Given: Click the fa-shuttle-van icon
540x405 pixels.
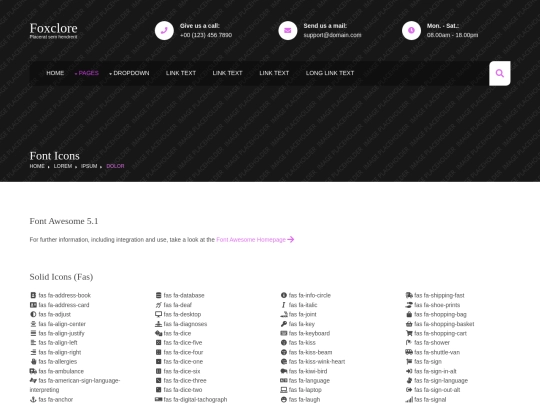Looking at the screenshot, I should point(409,352).
